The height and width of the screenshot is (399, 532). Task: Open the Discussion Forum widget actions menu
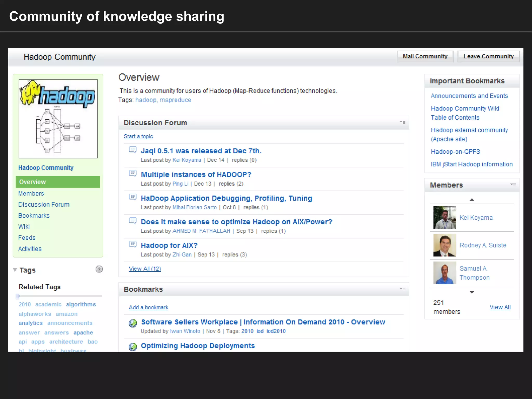click(402, 122)
